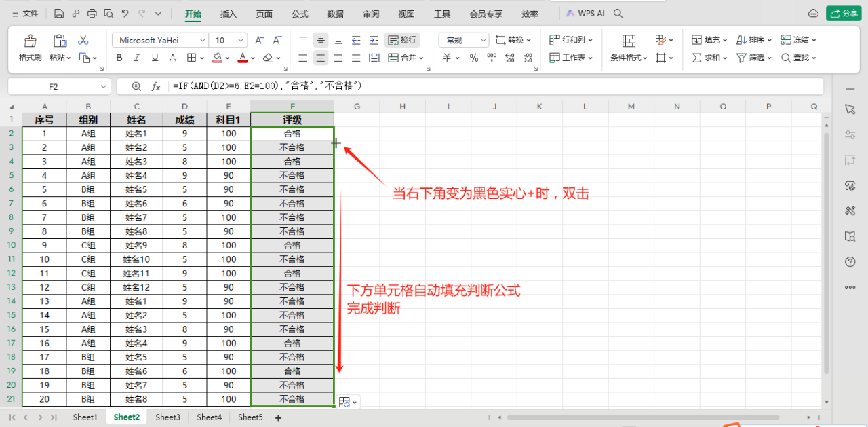Toggle top vertical alignment
This screenshot has height=427, width=868.
pyautogui.click(x=303, y=40)
